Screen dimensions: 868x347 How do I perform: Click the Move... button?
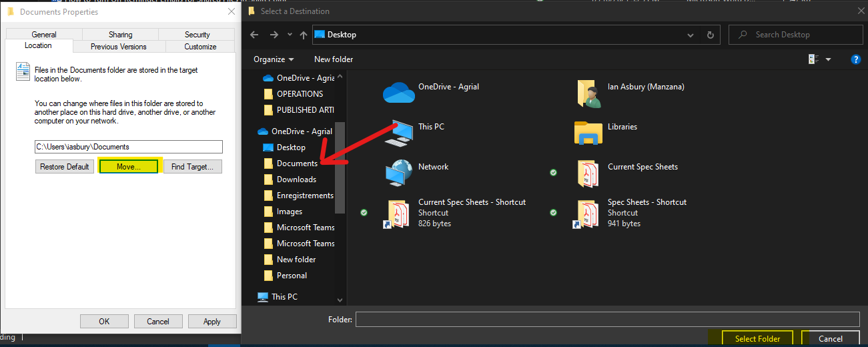[129, 167]
